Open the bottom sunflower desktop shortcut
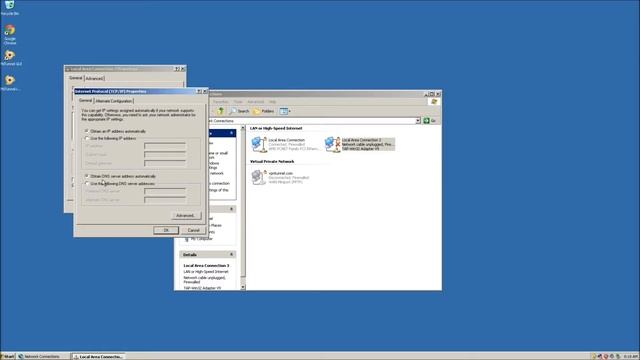 [10, 83]
